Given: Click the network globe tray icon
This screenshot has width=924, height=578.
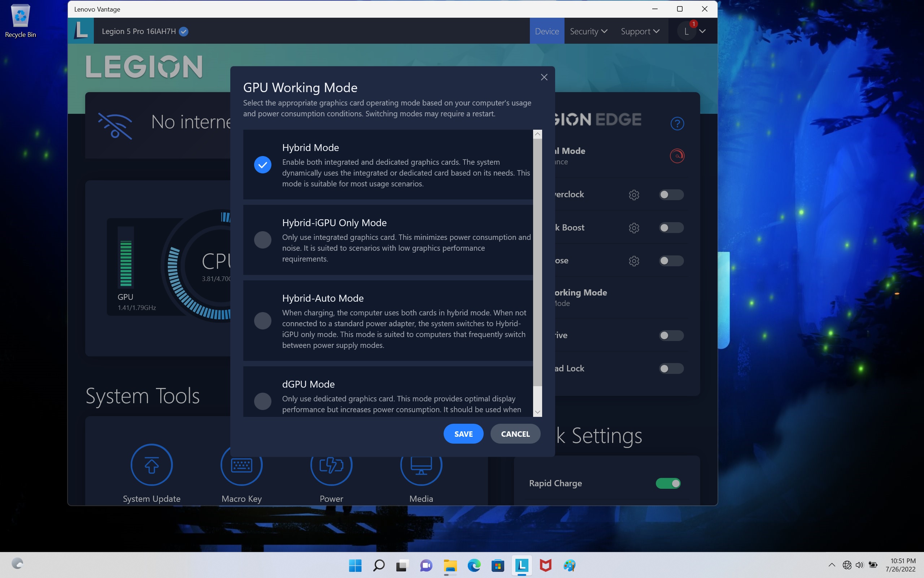Looking at the screenshot, I should (x=847, y=565).
